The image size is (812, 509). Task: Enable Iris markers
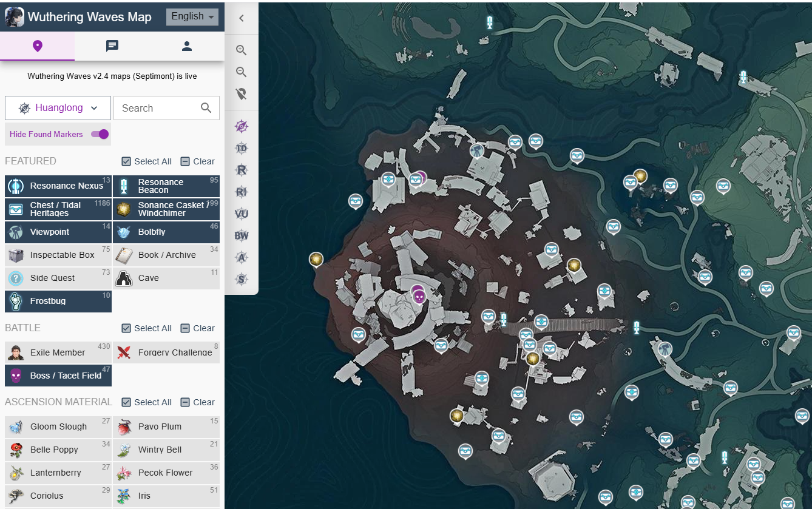pyautogui.click(x=166, y=496)
